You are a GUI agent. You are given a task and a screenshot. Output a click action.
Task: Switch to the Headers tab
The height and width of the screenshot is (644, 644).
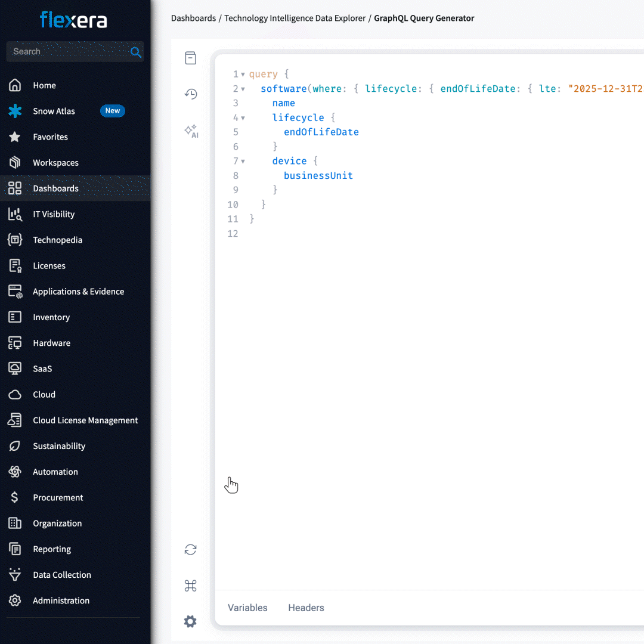[306, 608]
